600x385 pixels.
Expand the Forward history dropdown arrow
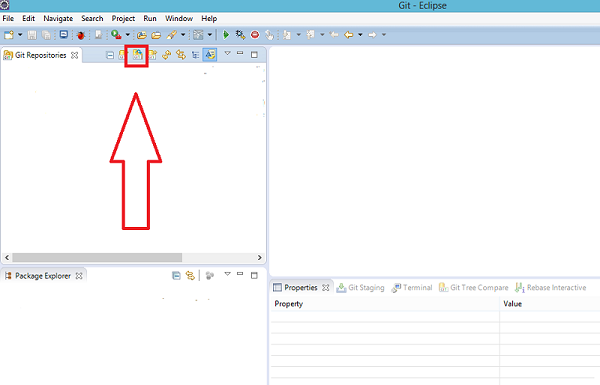[384, 35]
